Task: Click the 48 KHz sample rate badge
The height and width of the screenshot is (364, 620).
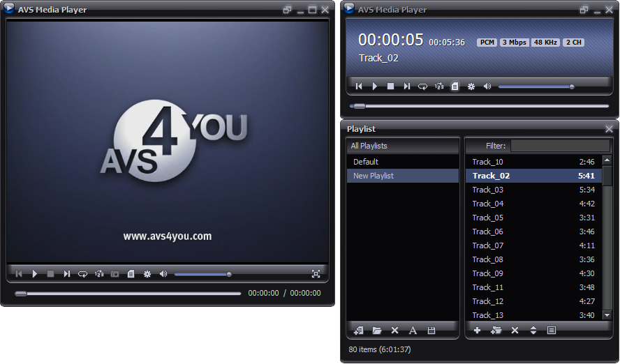Action: pyautogui.click(x=545, y=43)
